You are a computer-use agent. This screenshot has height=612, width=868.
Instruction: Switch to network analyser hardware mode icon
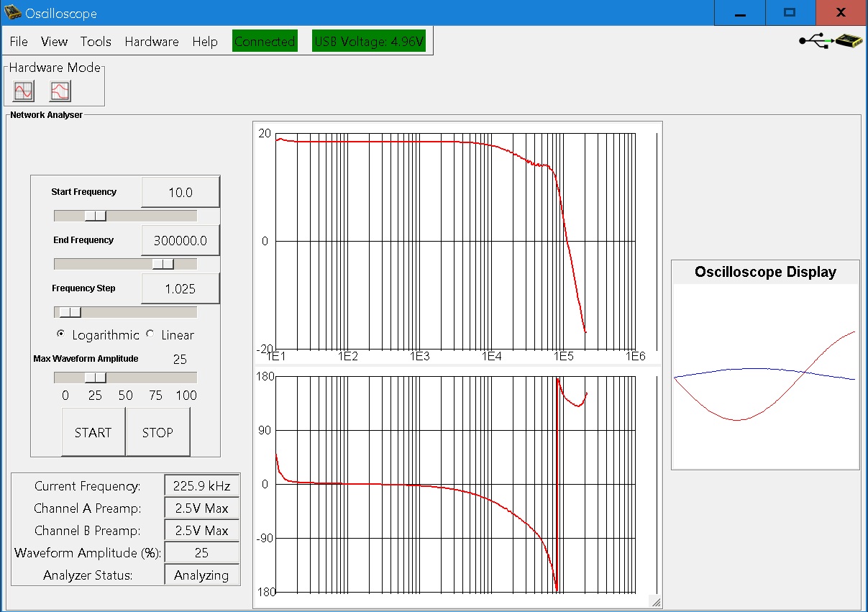tap(60, 91)
